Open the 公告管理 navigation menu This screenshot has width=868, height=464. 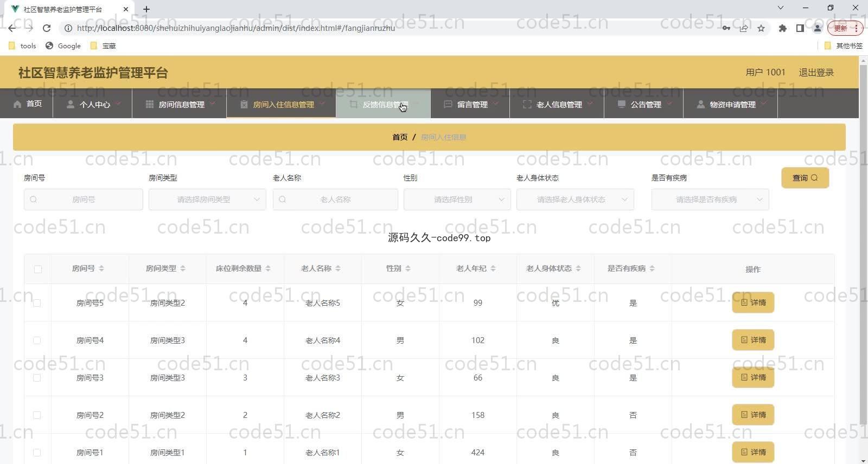pos(644,104)
